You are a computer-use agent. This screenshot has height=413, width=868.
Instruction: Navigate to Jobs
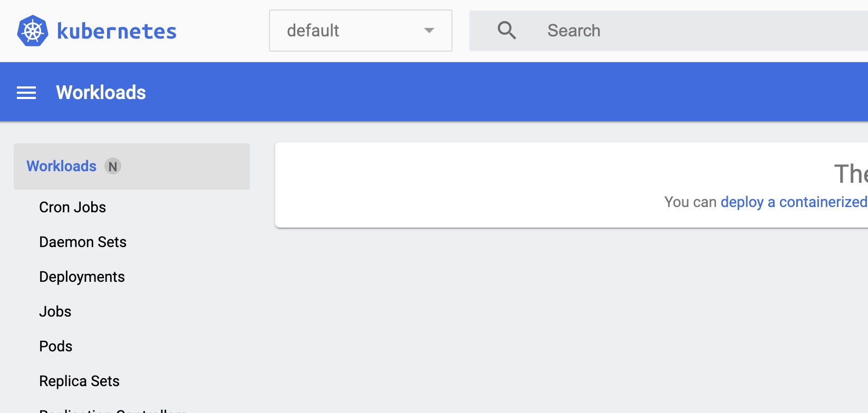[x=55, y=312]
